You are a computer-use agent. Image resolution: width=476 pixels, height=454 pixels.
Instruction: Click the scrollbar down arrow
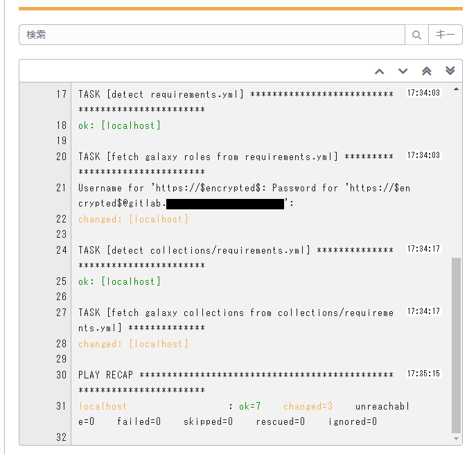(x=456, y=438)
